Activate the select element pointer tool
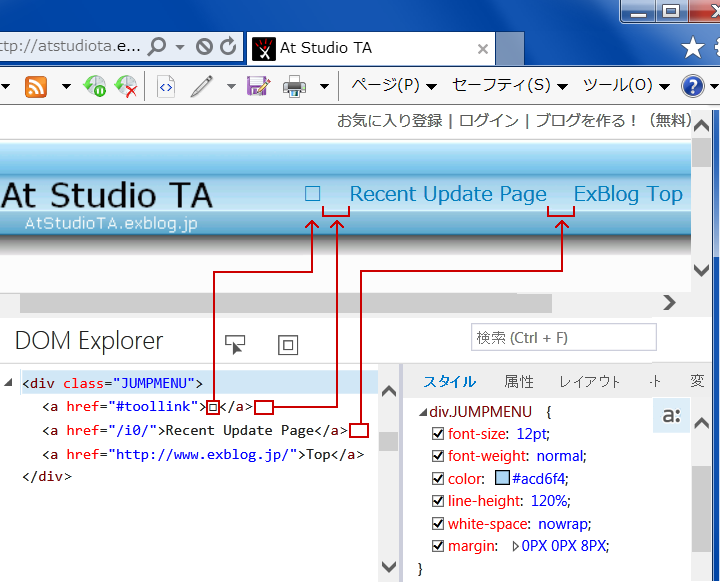This screenshot has height=582, width=720. pyautogui.click(x=235, y=345)
